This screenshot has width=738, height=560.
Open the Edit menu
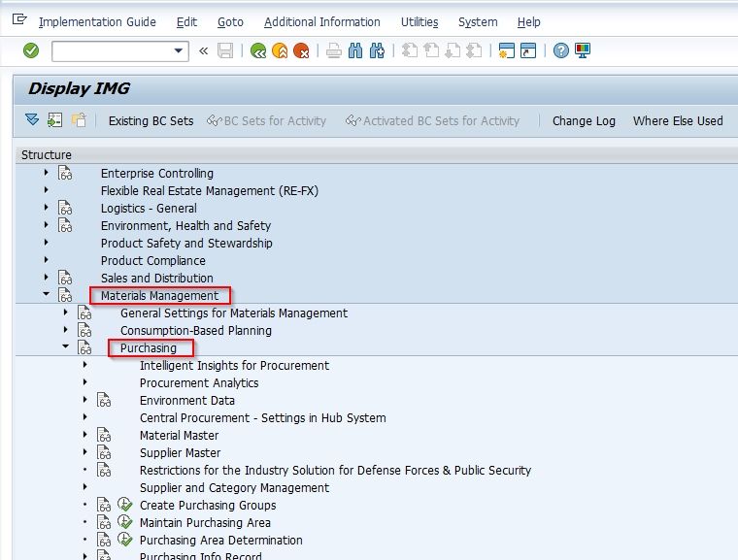pyautogui.click(x=186, y=22)
